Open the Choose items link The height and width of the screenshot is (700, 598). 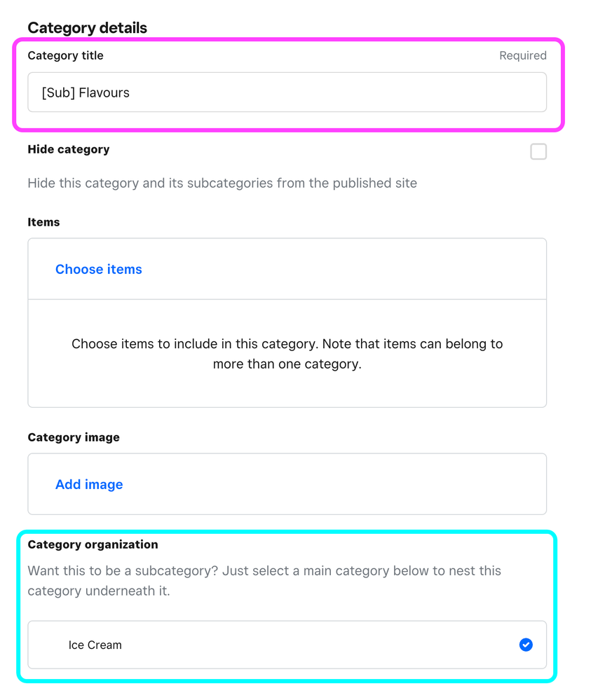pyautogui.click(x=99, y=269)
